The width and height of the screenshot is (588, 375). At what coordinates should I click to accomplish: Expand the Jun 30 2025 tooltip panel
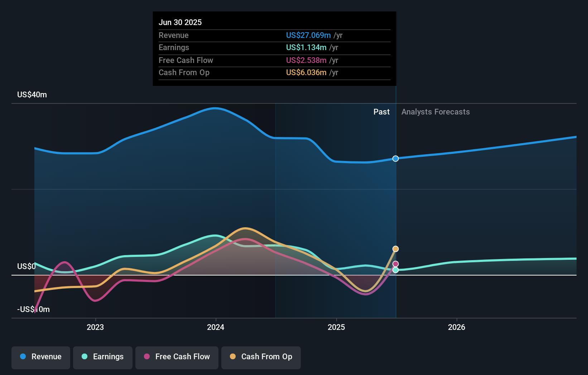coord(274,48)
